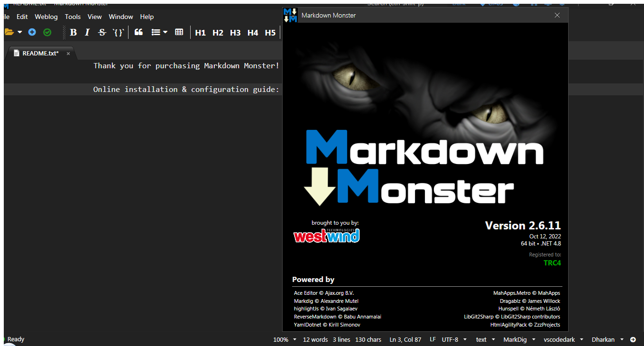644x346 pixels.
Task: Apply H3 heading
Action: click(235, 33)
